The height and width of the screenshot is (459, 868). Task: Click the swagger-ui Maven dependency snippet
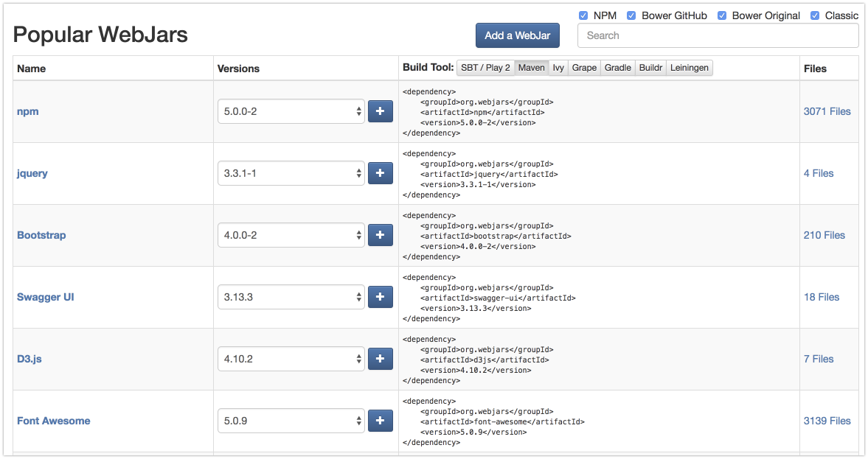point(490,298)
